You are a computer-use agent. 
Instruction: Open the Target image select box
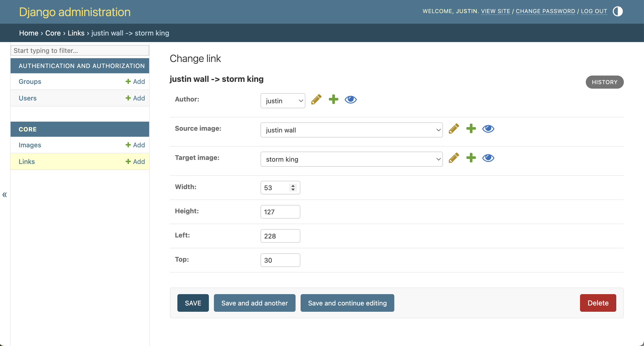[351, 159]
